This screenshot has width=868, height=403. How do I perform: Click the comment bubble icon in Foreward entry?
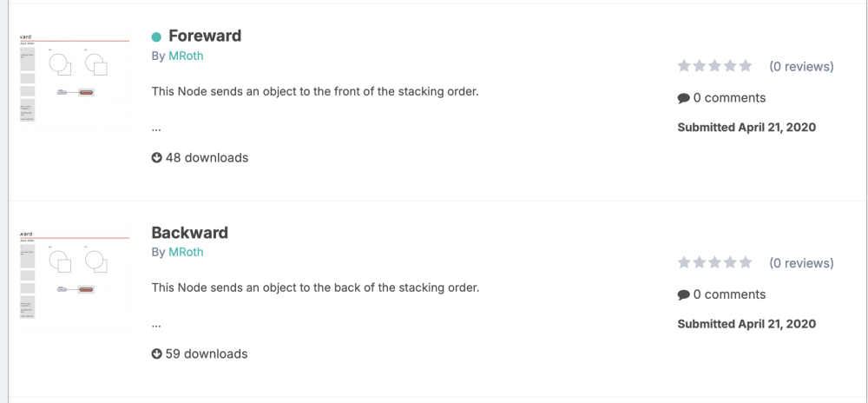coord(684,98)
